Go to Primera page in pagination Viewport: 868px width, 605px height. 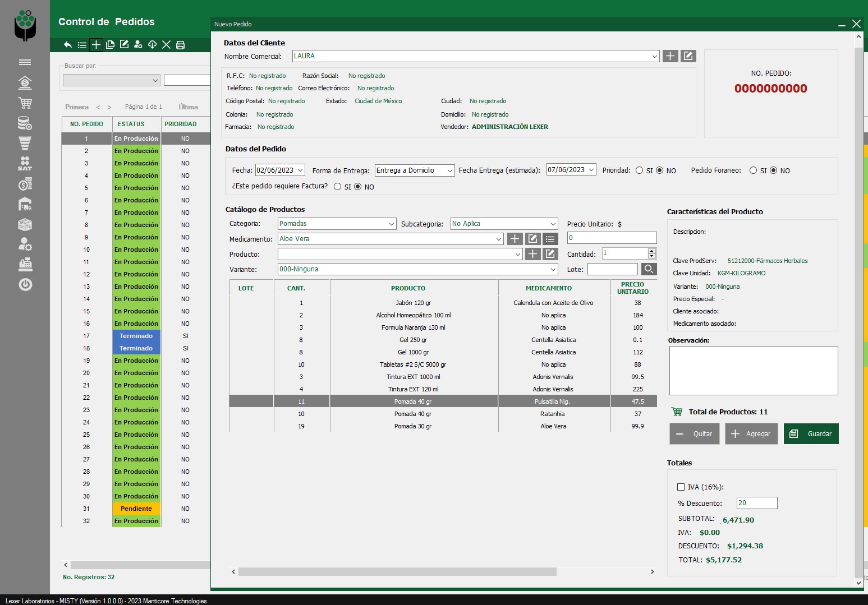click(77, 107)
